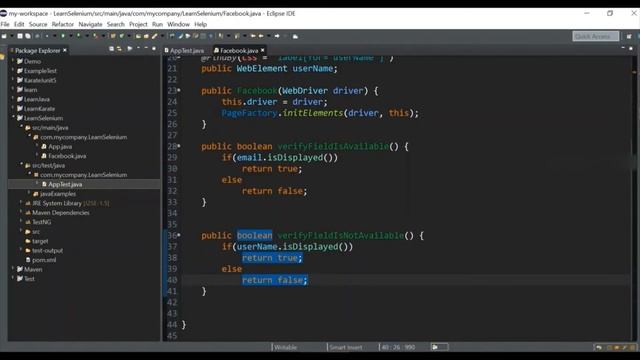Click the Back navigation arrow in toolbar
This screenshot has width=640, height=360.
[261, 36]
